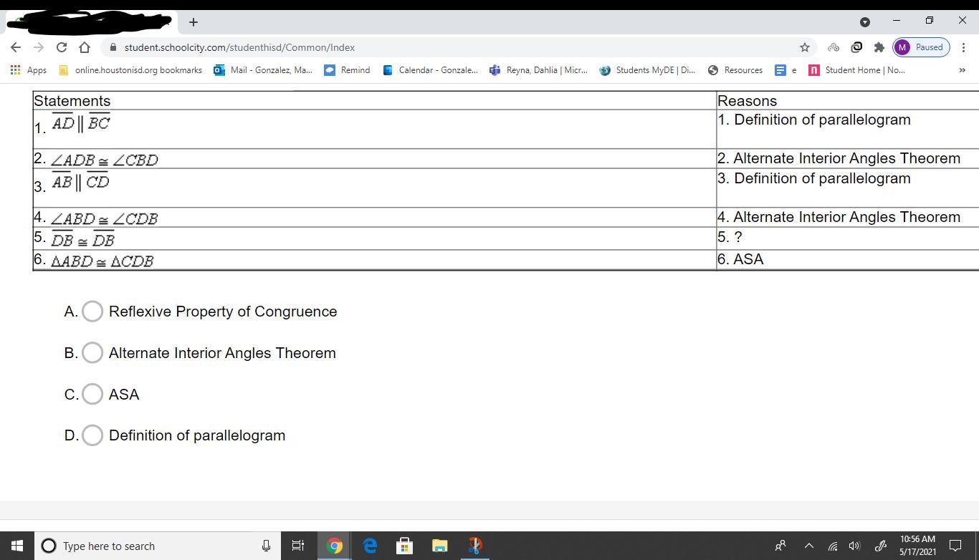Open the volume speaker tray icon
This screenshot has width=979, height=560.
(854, 546)
